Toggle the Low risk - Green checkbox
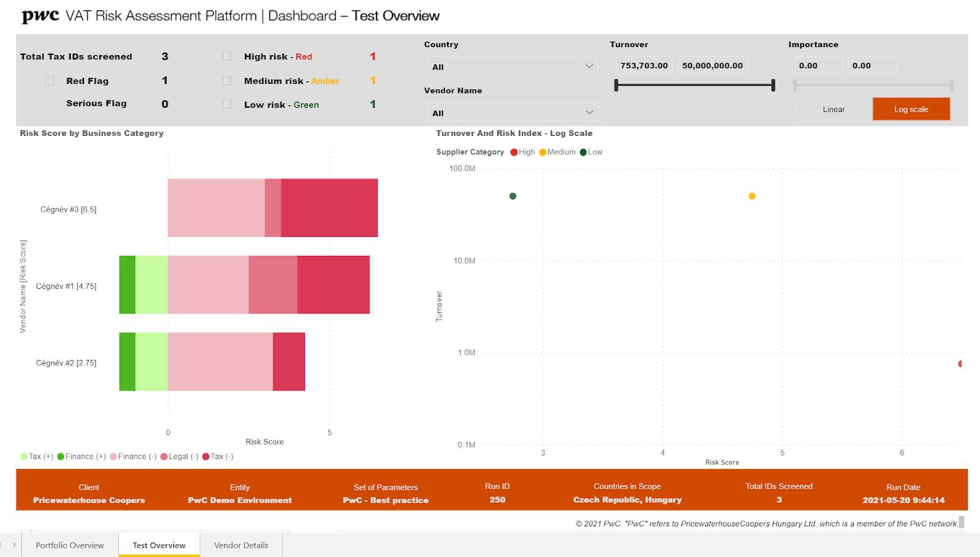This screenshot has width=980, height=557. point(227,104)
